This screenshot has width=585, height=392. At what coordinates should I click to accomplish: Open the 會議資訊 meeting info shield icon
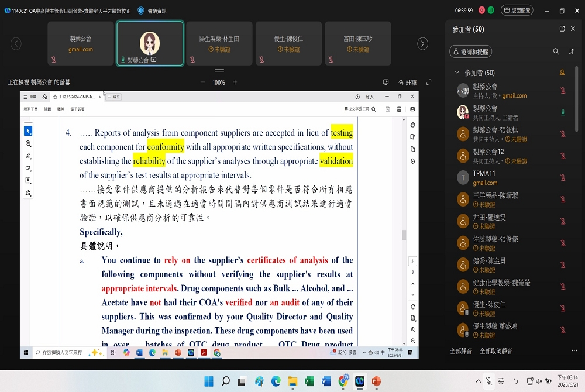point(140,11)
